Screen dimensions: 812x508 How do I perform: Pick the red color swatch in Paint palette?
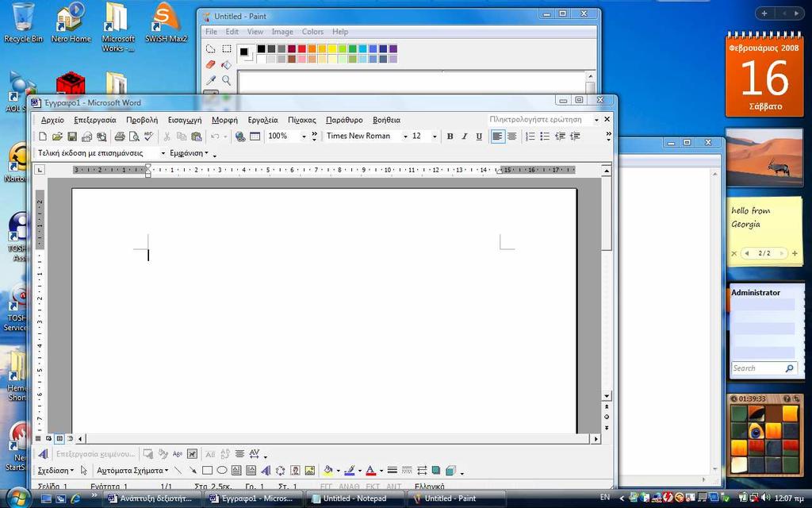click(302, 48)
